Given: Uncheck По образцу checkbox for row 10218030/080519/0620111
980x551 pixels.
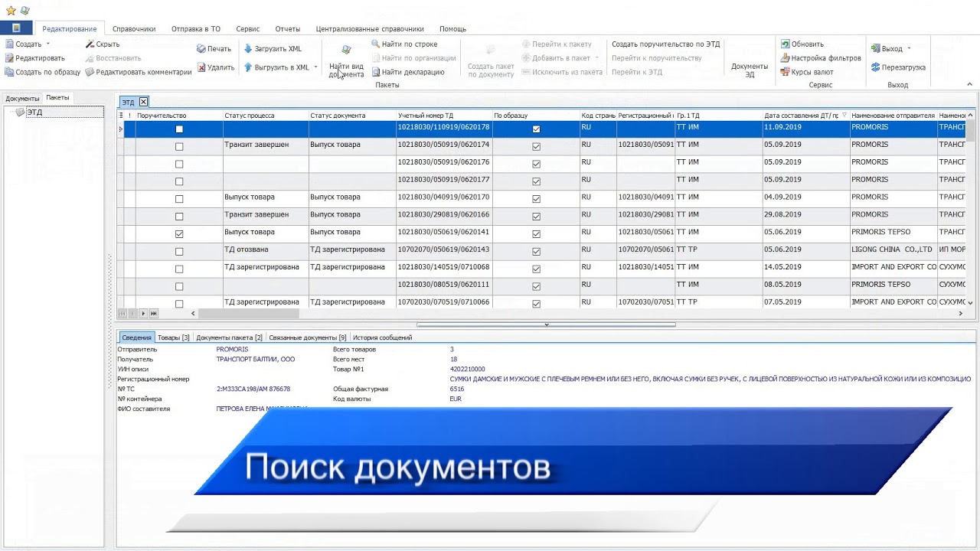Looking at the screenshot, I should point(536,287).
